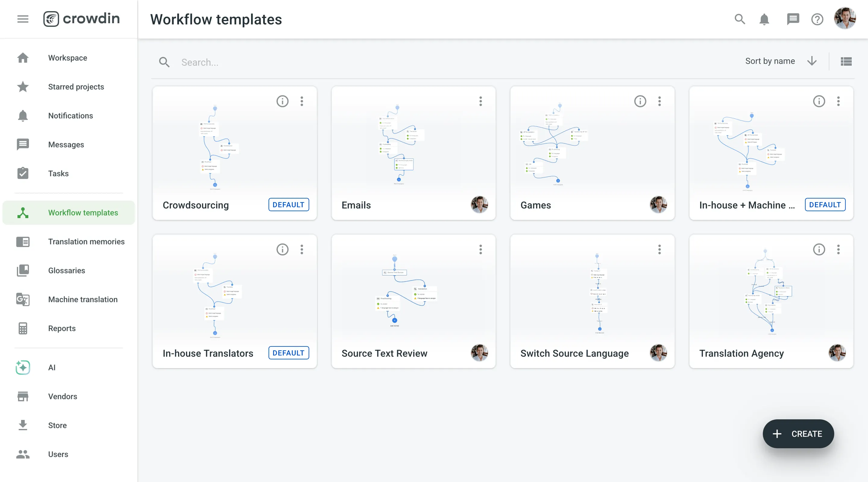Show info for In-house Translators template

click(282, 249)
